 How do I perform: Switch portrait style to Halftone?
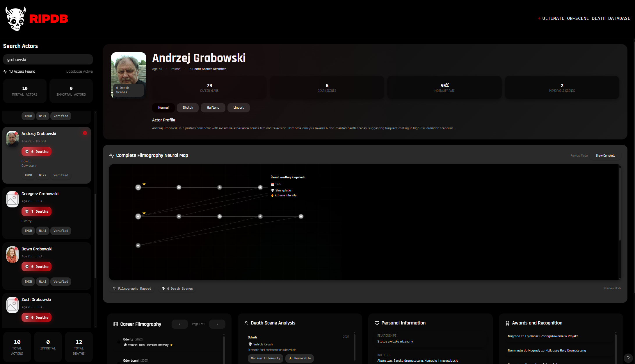point(213,107)
